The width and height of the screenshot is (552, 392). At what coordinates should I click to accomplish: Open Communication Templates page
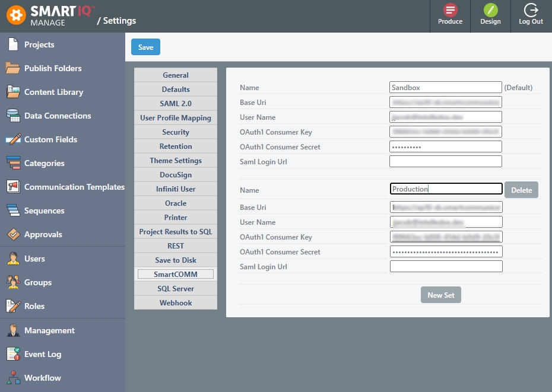tap(74, 187)
